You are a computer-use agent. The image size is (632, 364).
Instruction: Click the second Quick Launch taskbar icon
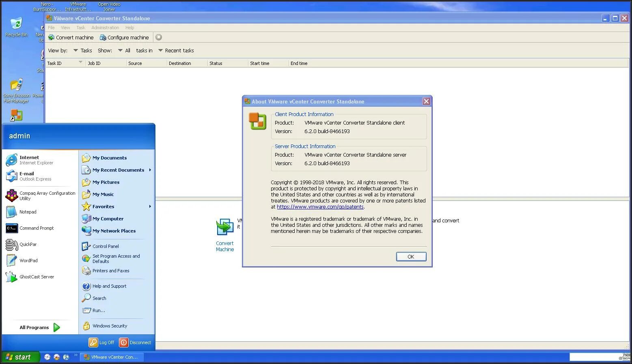pyautogui.click(x=56, y=357)
